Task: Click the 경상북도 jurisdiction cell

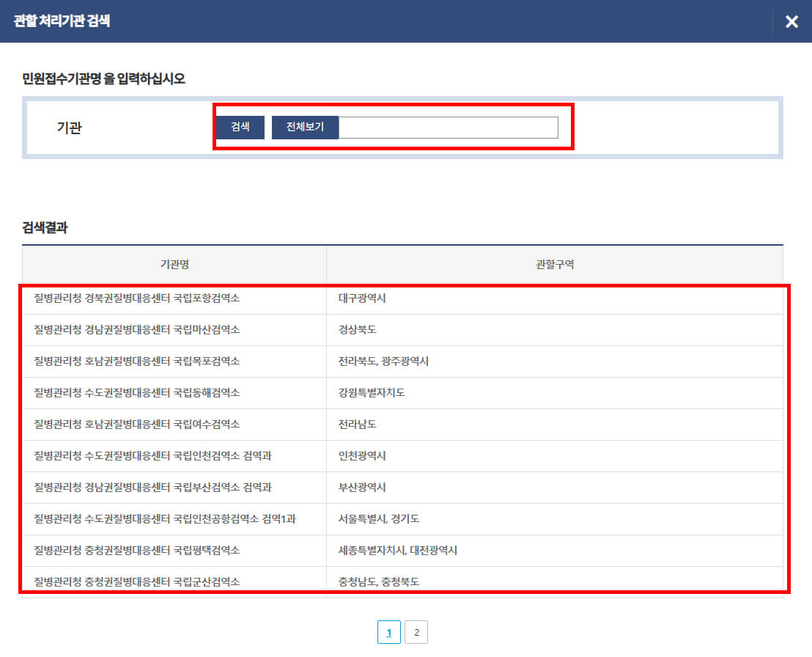Action: (555, 329)
